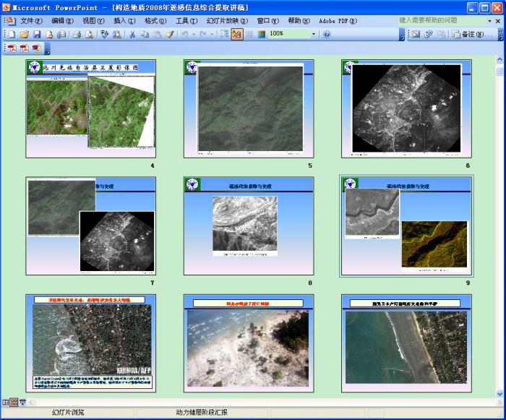Viewport: 506px width, 420px height.
Task: Switch to Normal view at bottom left
Action: [x=6, y=402]
